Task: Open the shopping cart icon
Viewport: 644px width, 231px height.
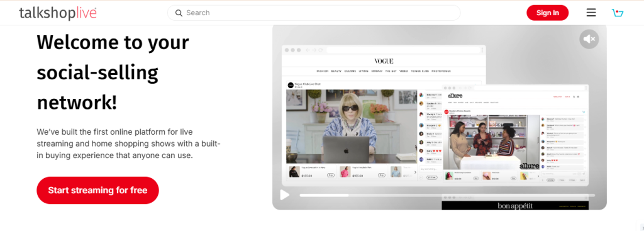Action: [618, 13]
